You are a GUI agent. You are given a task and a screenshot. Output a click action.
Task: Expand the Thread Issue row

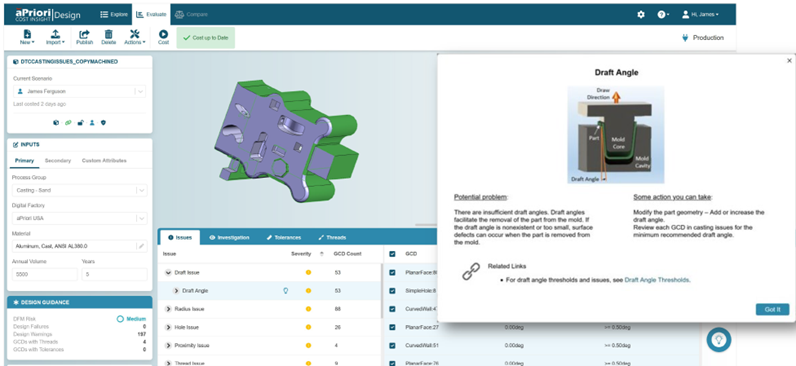click(168, 363)
